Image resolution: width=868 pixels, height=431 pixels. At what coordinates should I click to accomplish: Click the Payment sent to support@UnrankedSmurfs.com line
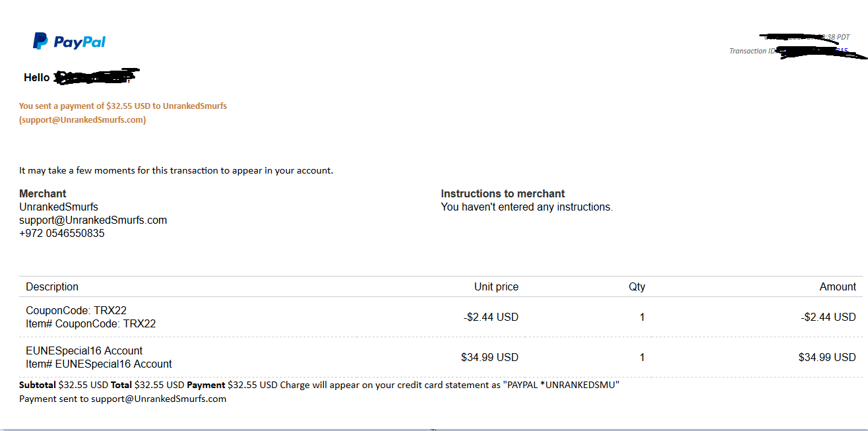coord(123,399)
